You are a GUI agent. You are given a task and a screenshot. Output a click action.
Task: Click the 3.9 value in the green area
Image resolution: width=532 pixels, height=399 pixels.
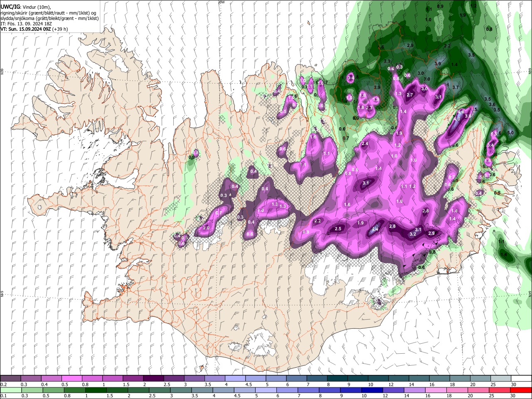point(438,64)
